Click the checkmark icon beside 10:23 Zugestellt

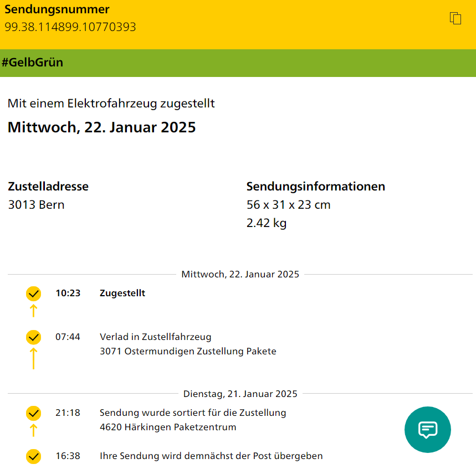[34, 293]
